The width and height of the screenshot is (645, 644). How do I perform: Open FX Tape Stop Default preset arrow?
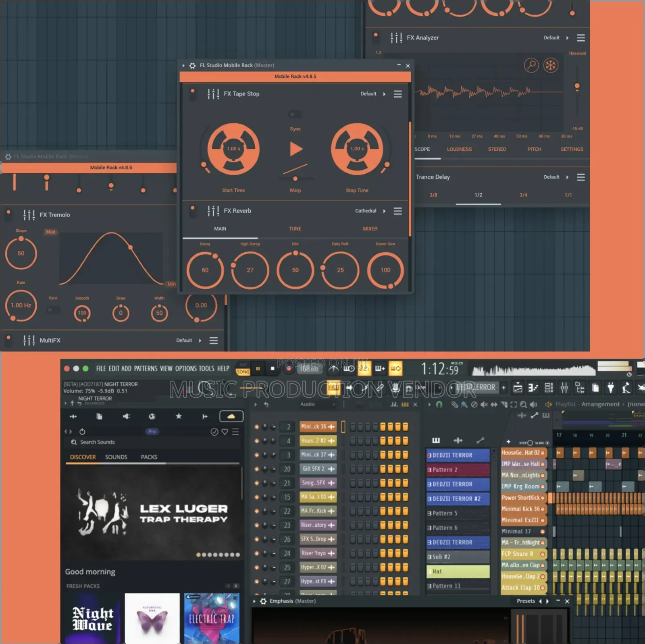pyautogui.click(x=384, y=94)
